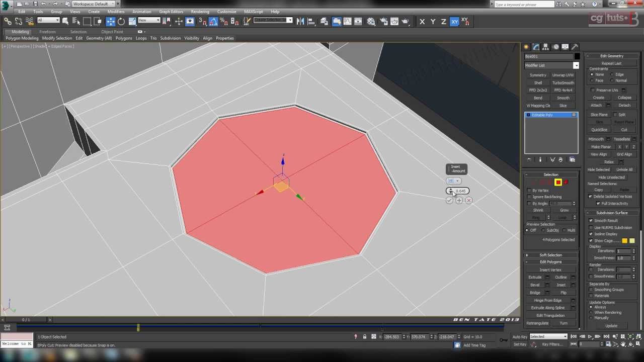644x362 pixels.
Task: Open the Display command panel tab
Action: 566,47
